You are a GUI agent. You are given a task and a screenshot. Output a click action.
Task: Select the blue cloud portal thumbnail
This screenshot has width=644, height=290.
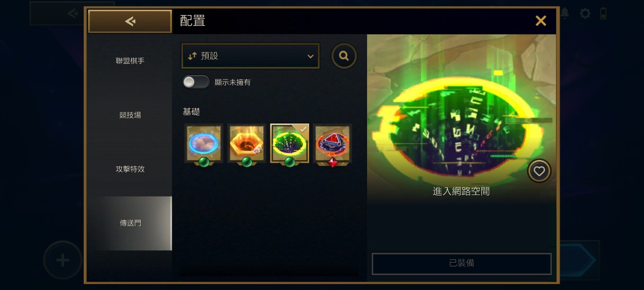click(x=204, y=144)
